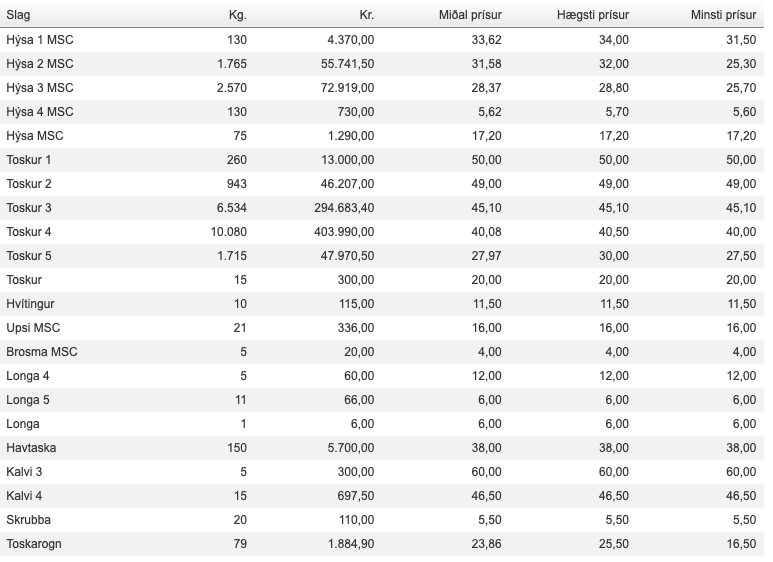This screenshot has height=562, width=773.
Task: Select the Longa 5 row label
Action: pyautogui.click(x=26, y=400)
